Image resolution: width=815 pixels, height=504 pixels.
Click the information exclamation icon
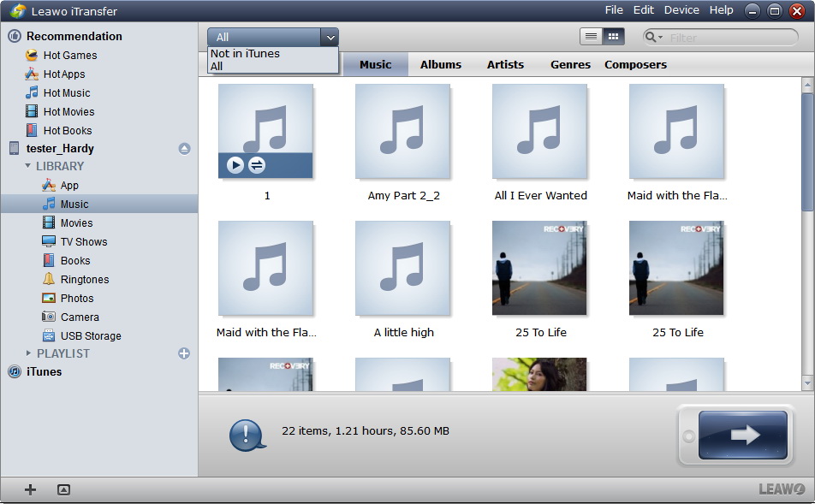point(247,435)
